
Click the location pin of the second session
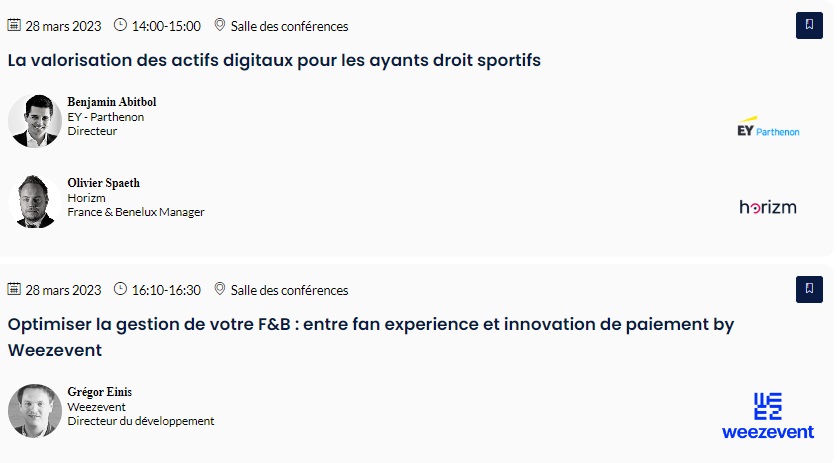(x=220, y=290)
